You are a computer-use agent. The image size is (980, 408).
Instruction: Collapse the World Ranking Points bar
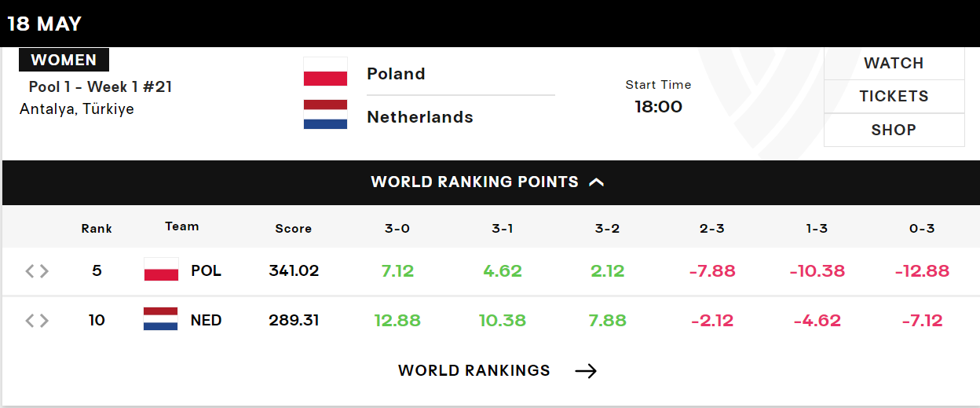(x=490, y=182)
